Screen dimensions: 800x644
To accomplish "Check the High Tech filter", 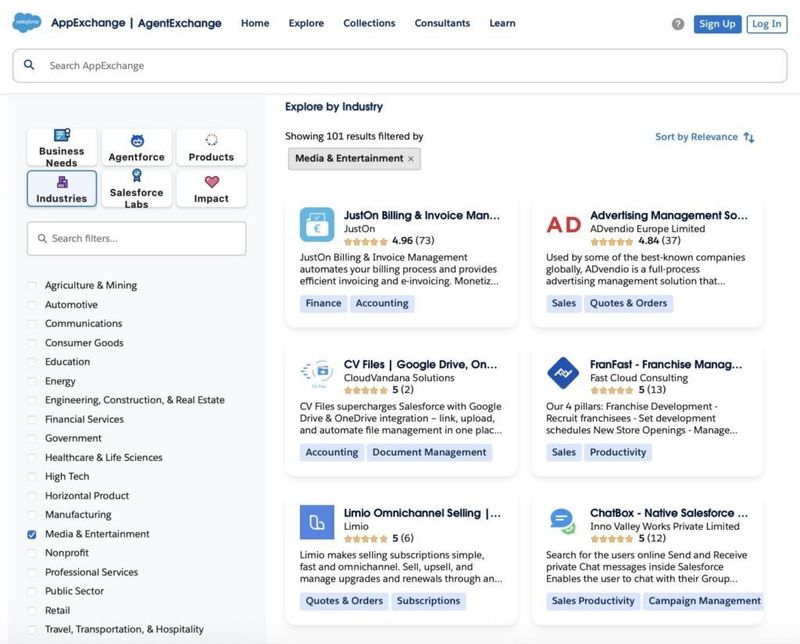I will pos(32,477).
